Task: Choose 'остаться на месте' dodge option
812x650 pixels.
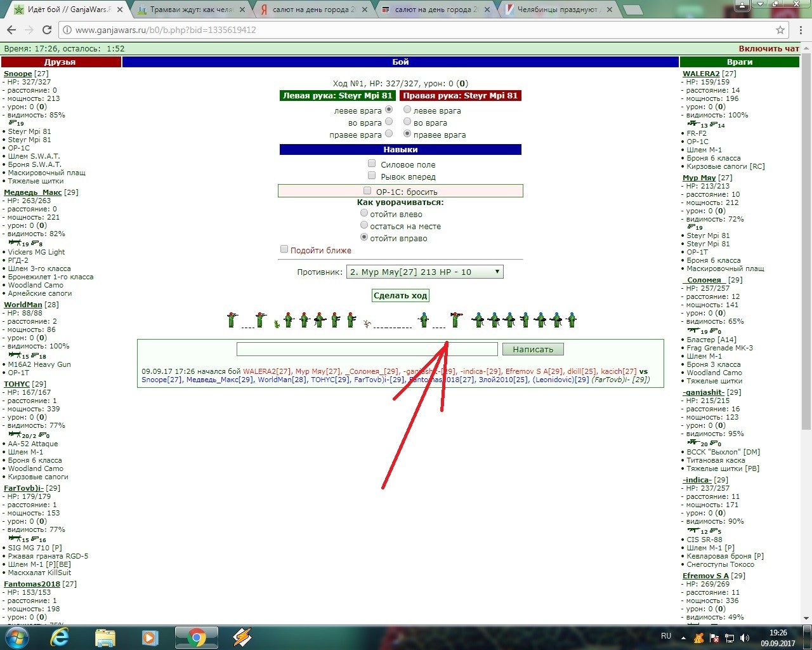Action: coord(364,225)
